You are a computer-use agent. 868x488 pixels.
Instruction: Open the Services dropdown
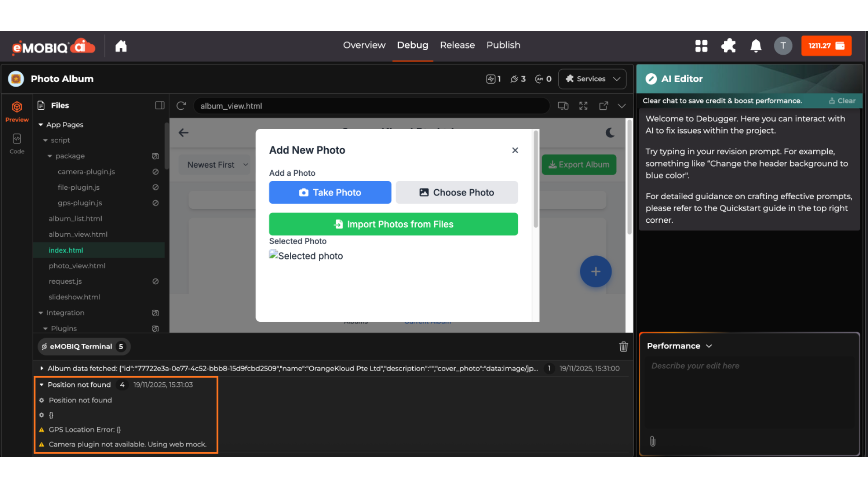pos(592,79)
